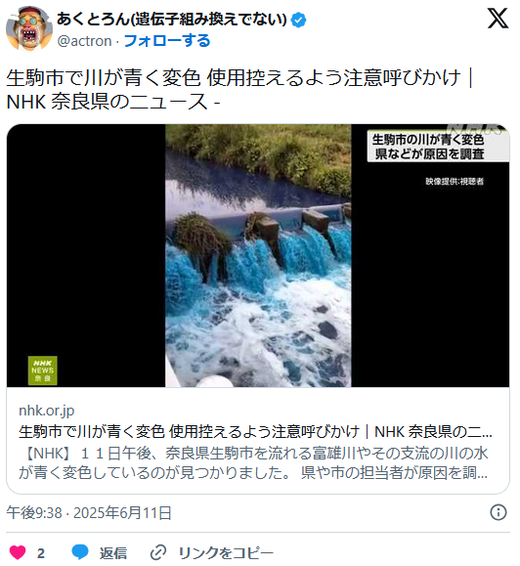Open the nhk.or.jp domain link
The height and width of the screenshot is (566, 520).
[47, 410]
